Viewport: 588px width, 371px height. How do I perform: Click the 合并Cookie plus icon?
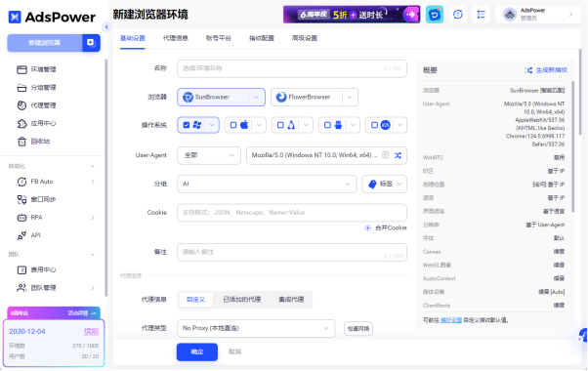[x=368, y=227]
